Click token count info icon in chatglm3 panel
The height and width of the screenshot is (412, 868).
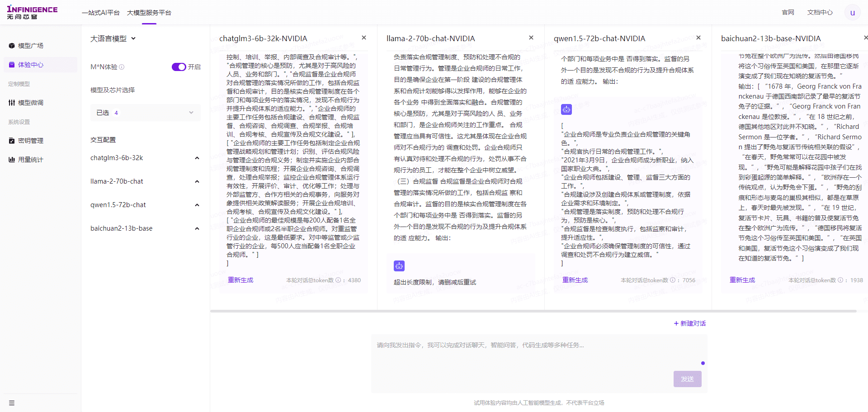[338, 280]
